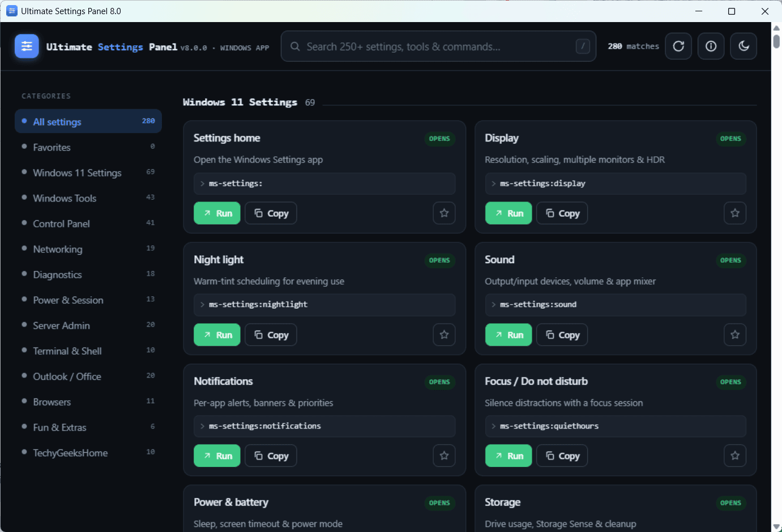Copy the ms-settings:quiethours command

(x=562, y=456)
